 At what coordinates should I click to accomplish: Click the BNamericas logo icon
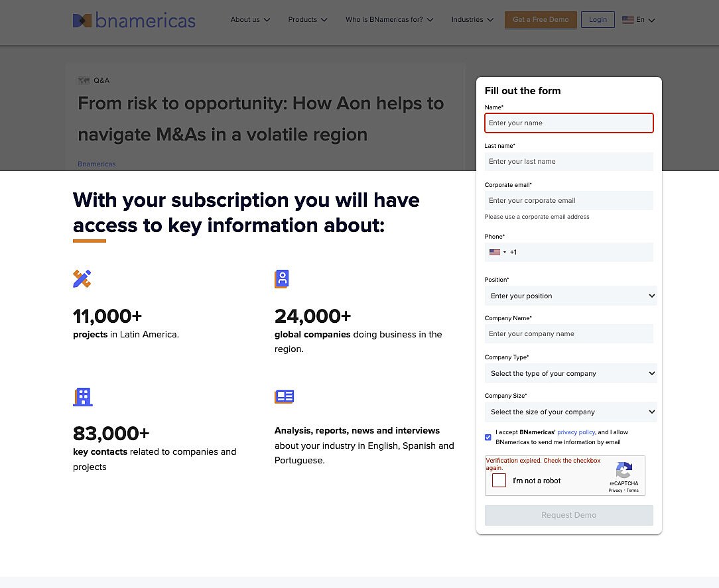[x=82, y=21]
